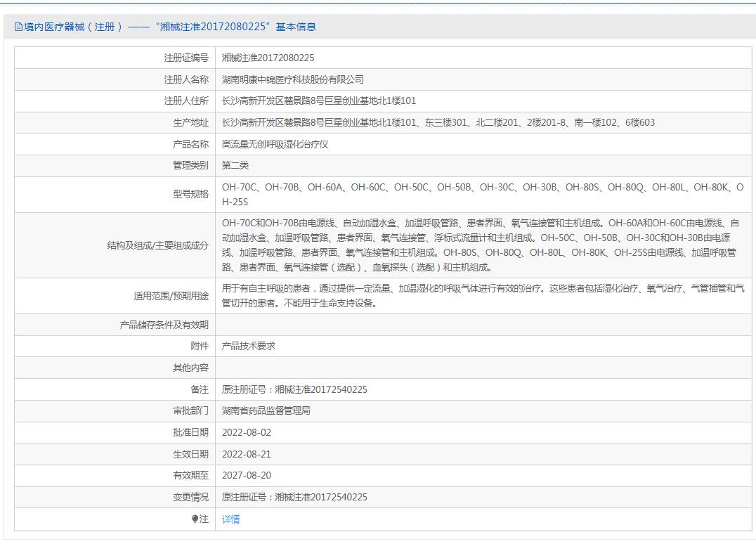Click the effective date 2022-08-21
This screenshot has width=756, height=544.
click(x=246, y=454)
